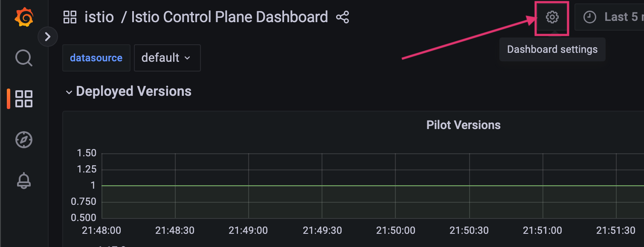Click the clock icon in time picker

coord(589,17)
